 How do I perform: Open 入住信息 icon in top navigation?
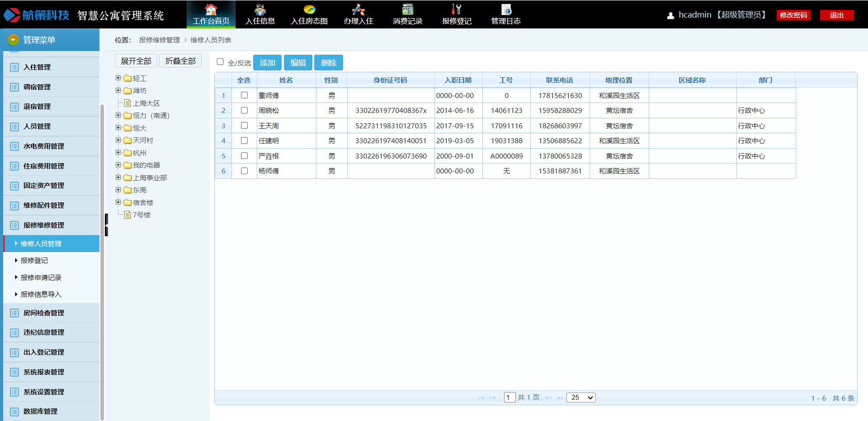(260, 9)
